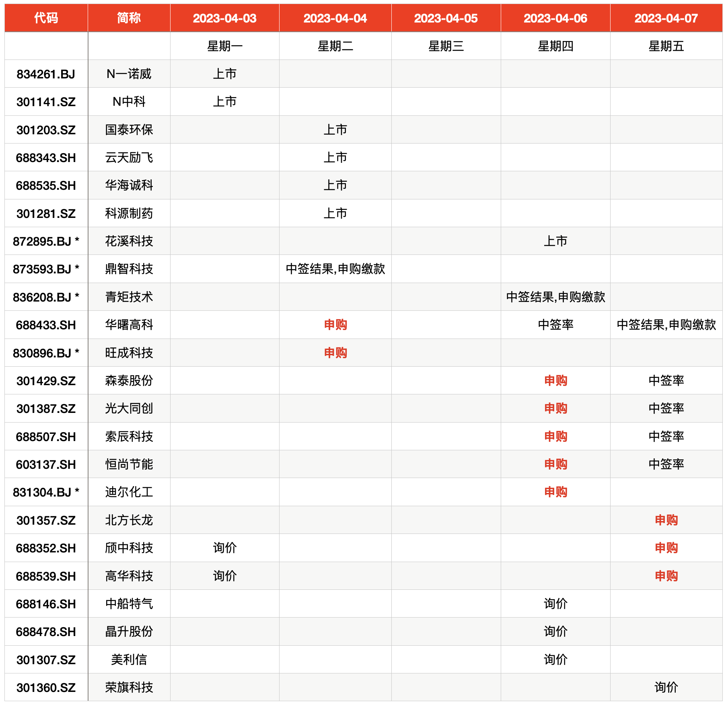Screen dimensions: 728x706
Task: Click stock code 301307.SZ
Action: [x=46, y=660]
